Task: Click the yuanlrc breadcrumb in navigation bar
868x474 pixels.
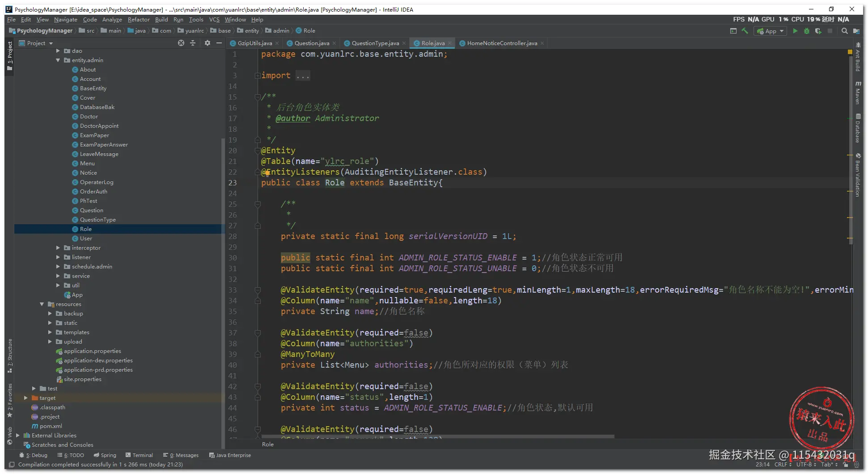Action: pos(194,31)
